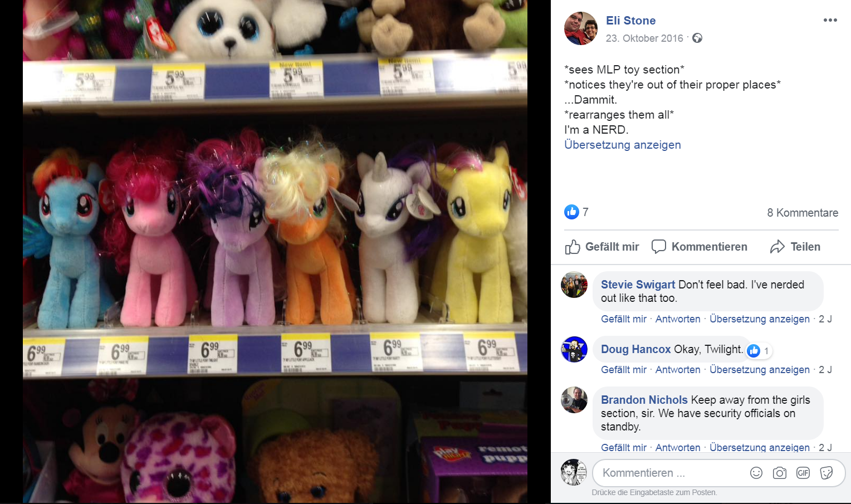This screenshot has width=851, height=504.
Task: Click the like count on Doug Hancox's comment
Action: click(x=760, y=351)
